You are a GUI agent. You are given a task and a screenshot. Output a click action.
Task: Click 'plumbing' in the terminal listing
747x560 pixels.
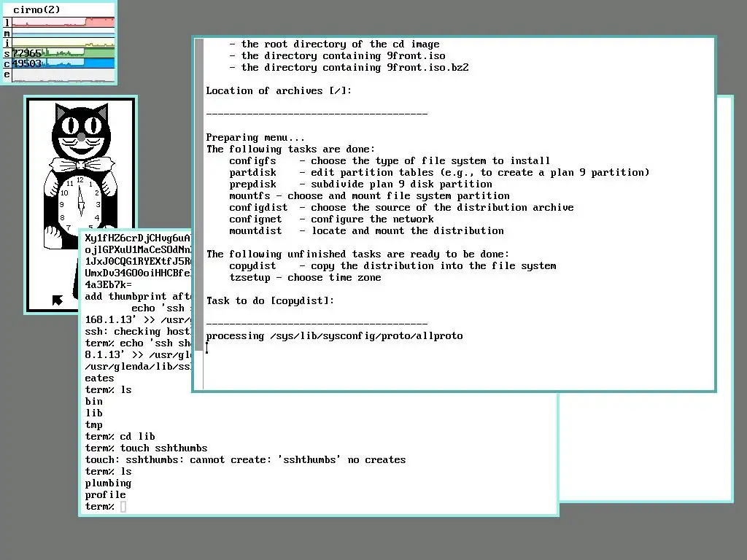coord(108,483)
